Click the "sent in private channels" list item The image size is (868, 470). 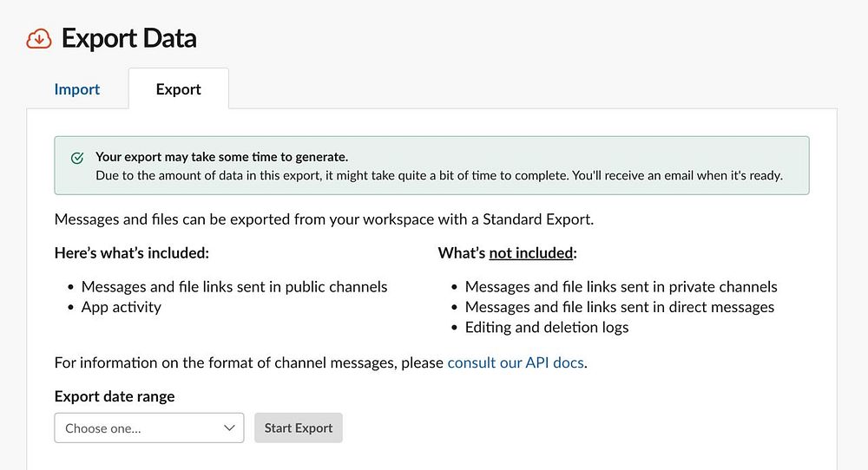click(x=621, y=286)
